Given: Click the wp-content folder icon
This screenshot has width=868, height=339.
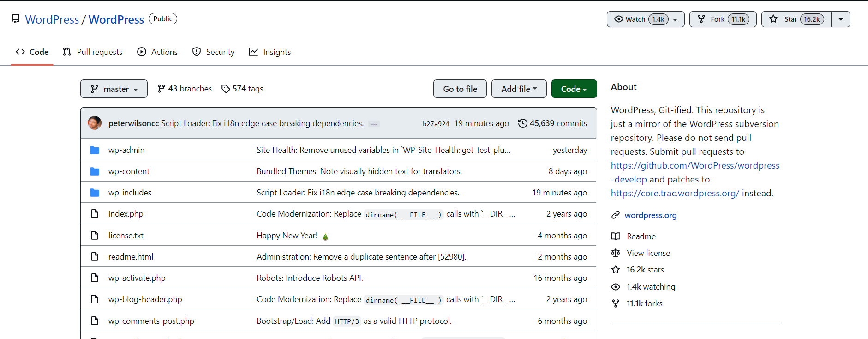Looking at the screenshot, I should click(95, 171).
